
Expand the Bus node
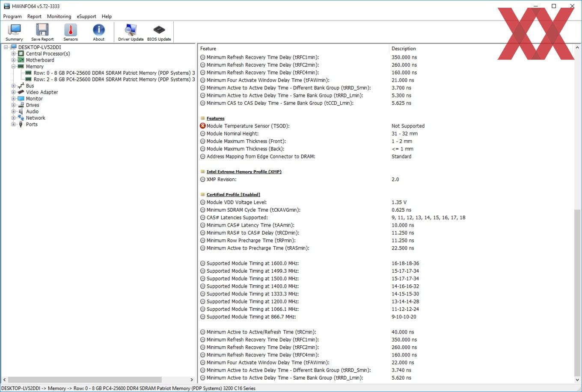pyautogui.click(x=14, y=85)
